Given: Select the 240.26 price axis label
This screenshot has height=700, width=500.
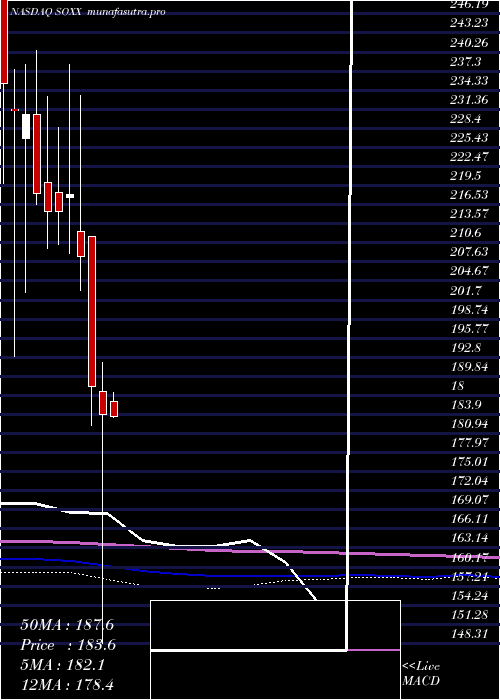Looking at the screenshot, I should [469, 42].
